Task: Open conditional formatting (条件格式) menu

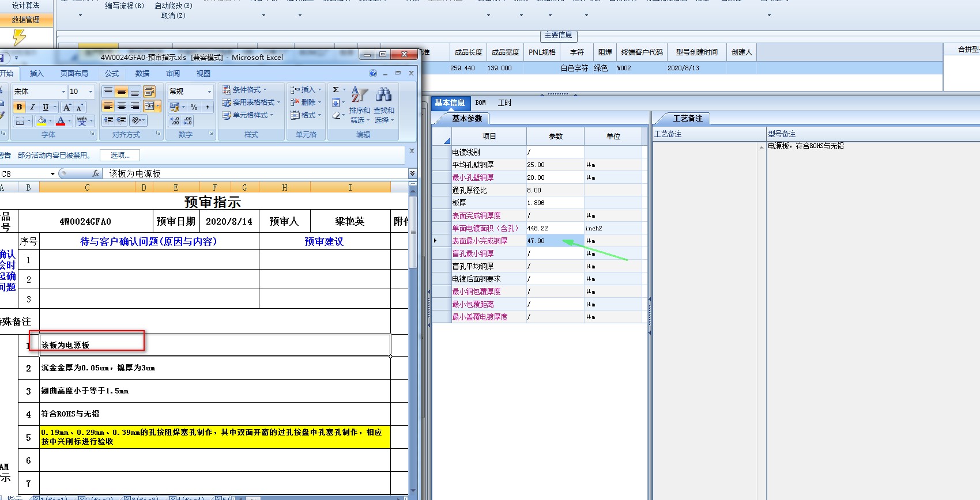Action: point(245,90)
